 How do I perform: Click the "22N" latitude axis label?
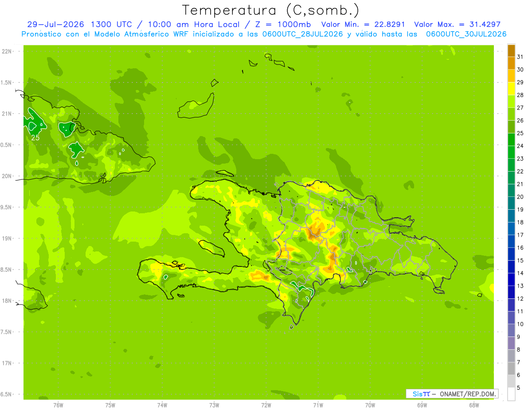click(7, 51)
